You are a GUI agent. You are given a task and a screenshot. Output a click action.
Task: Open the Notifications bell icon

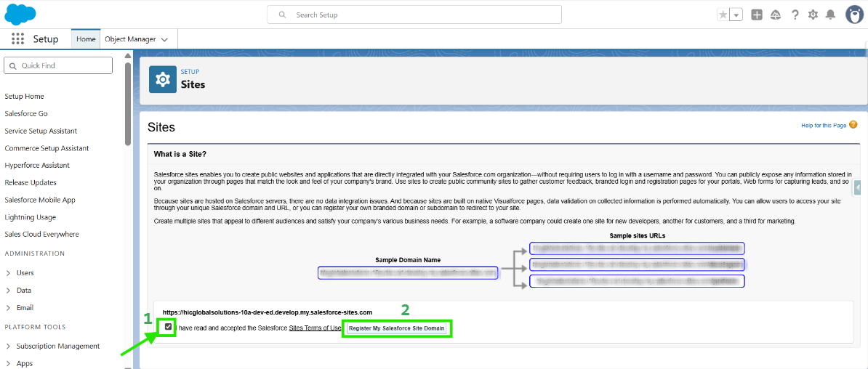pyautogui.click(x=830, y=15)
